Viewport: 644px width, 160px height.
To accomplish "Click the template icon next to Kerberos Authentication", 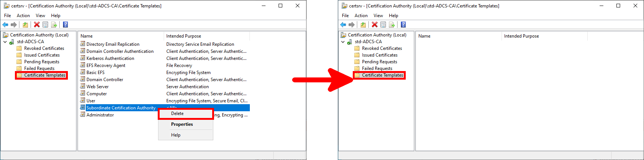I will point(83,58).
